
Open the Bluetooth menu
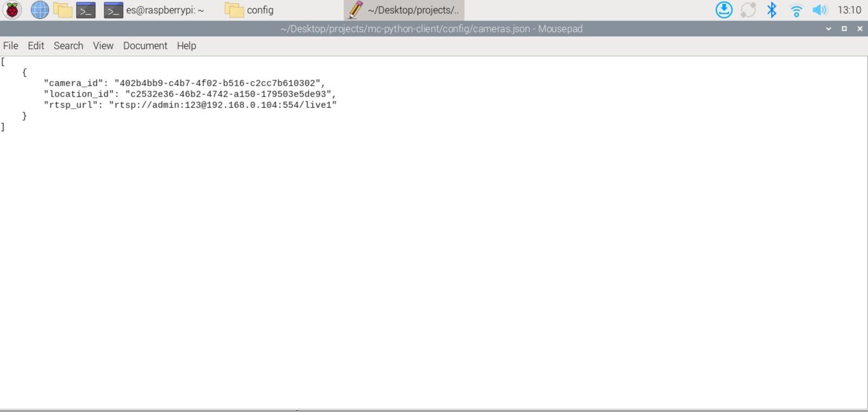(x=772, y=10)
